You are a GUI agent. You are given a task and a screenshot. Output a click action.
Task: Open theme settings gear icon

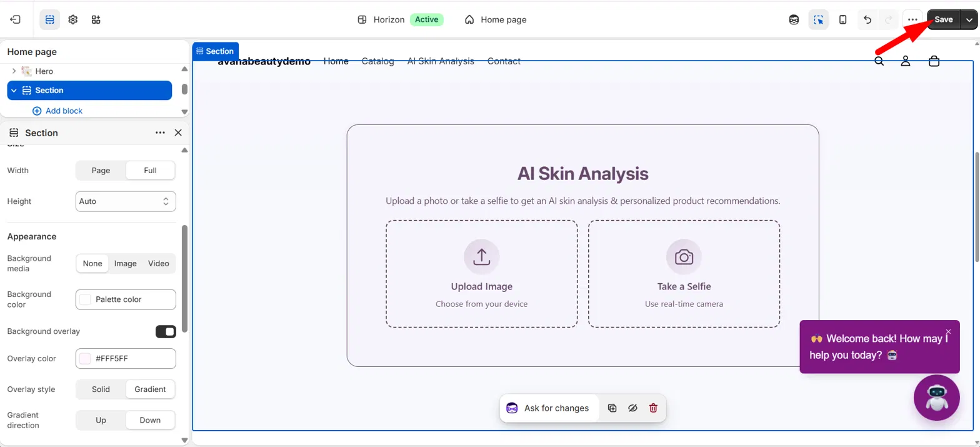point(72,19)
